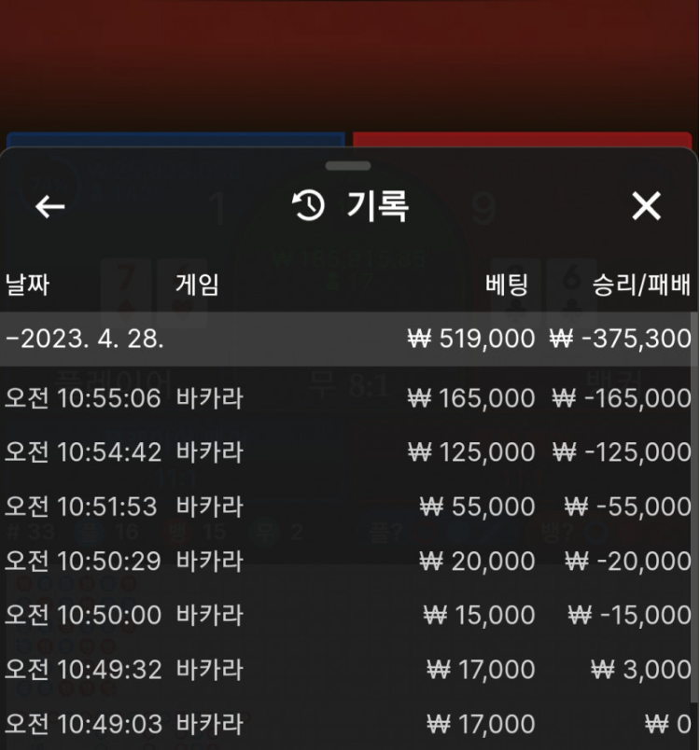The image size is (700, 750).
Task: Select the 승리/패배 column header
Action: click(641, 285)
